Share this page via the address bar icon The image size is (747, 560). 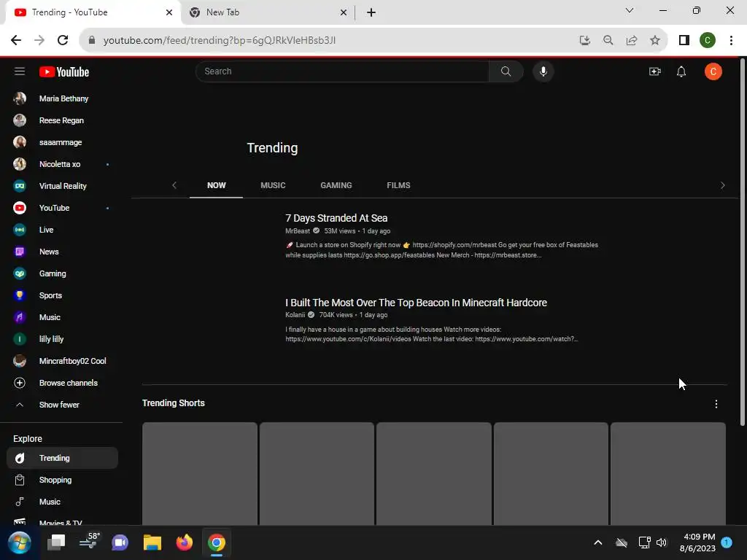point(632,40)
